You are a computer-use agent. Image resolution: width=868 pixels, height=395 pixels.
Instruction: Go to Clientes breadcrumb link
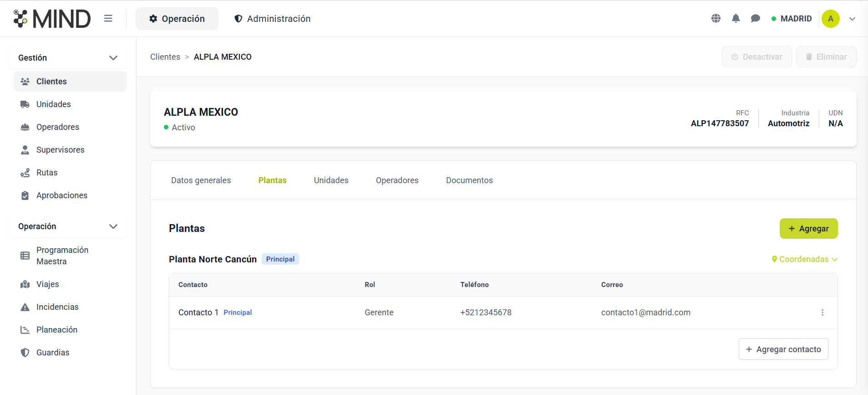coord(165,57)
